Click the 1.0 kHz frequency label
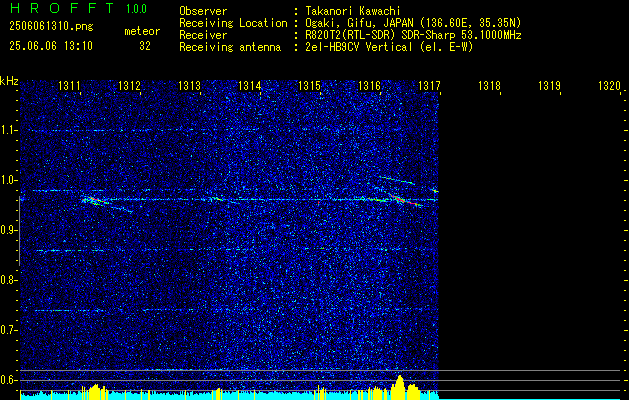 point(9,180)
